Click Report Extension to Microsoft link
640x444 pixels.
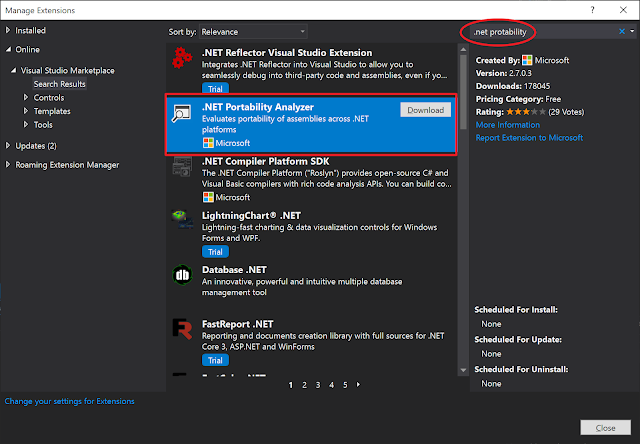(x=529, y=138)
